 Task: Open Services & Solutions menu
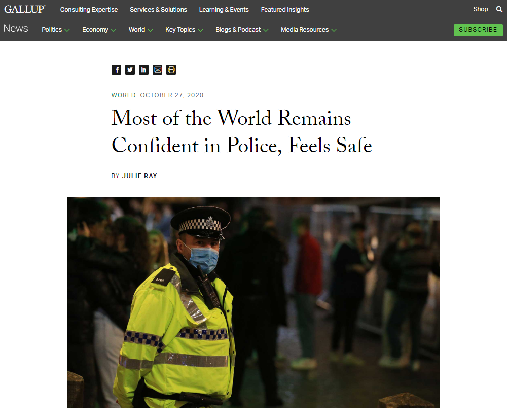(x=158, y=9)
